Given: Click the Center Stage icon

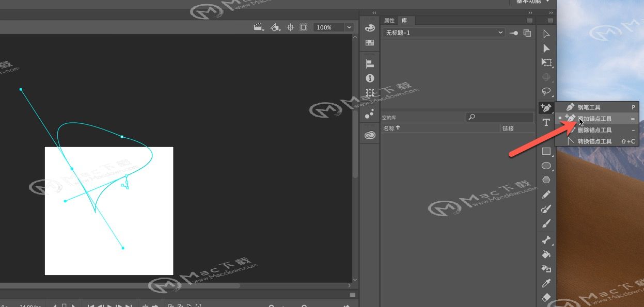Looking at the screenshot, I should [290, 27].
